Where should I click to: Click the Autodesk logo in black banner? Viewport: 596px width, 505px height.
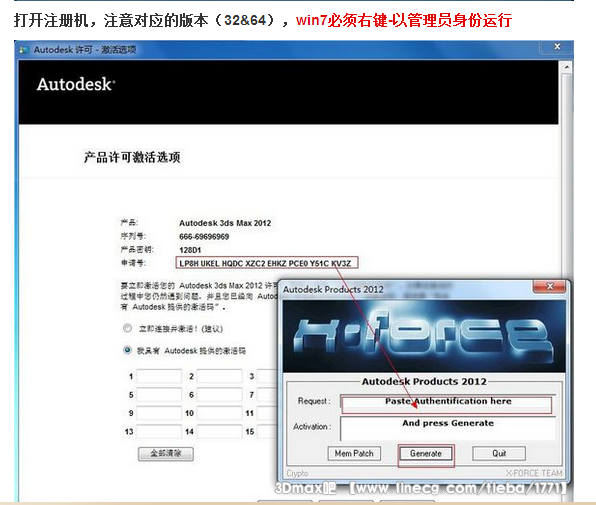[x=76, y=84]
